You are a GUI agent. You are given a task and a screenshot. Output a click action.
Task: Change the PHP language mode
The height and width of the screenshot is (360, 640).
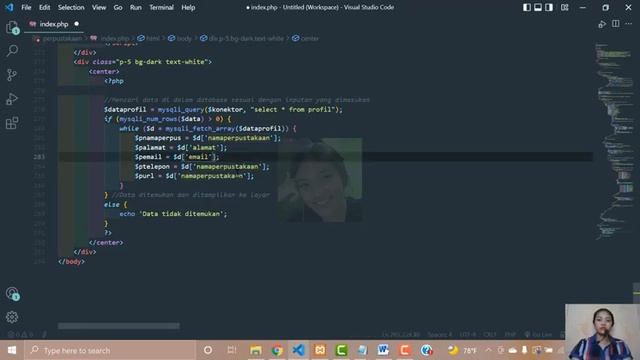coord(510,335)
